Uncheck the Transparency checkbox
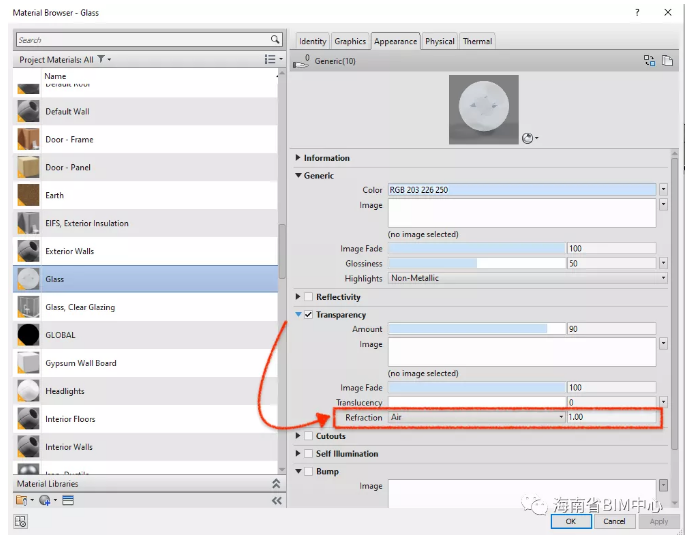Viewport: 690px width, 540px height. [x=309, y=315]
